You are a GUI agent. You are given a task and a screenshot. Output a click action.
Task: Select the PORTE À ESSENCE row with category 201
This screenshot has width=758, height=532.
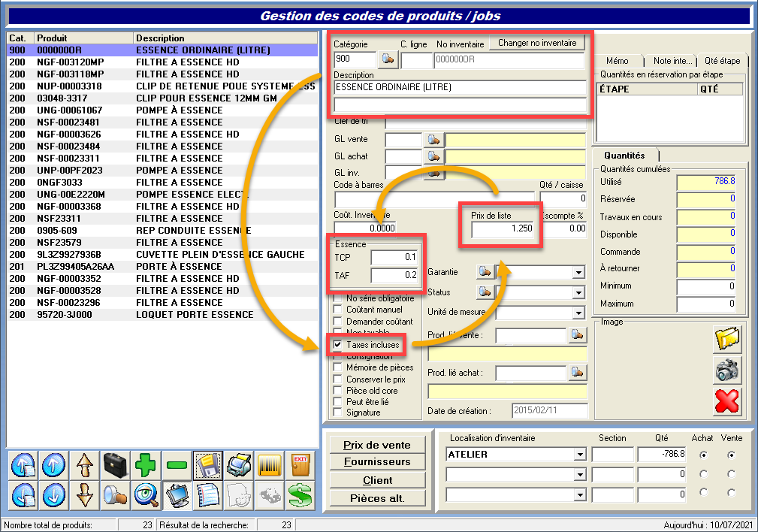click(162, 267)
